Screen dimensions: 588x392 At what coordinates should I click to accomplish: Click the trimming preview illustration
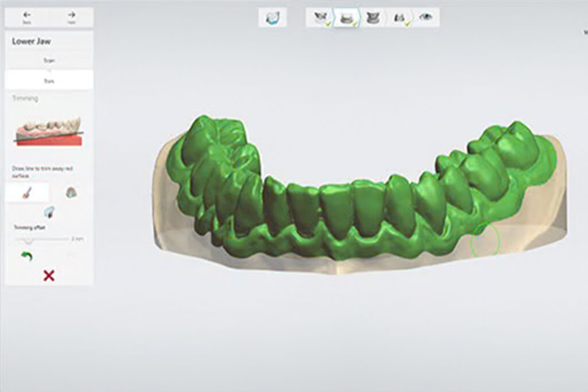tap(49, 133)
